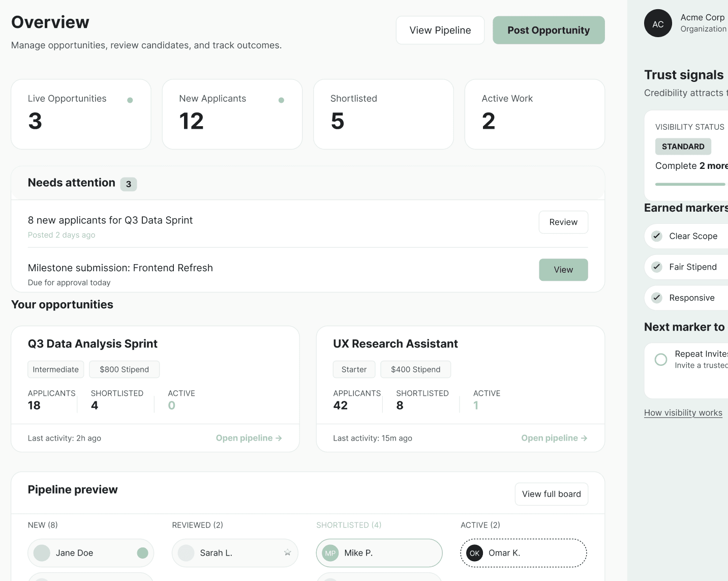Select the Repeat Invites radio circle
This screenshot has height=581, width=728.
(x=661, y=360)
